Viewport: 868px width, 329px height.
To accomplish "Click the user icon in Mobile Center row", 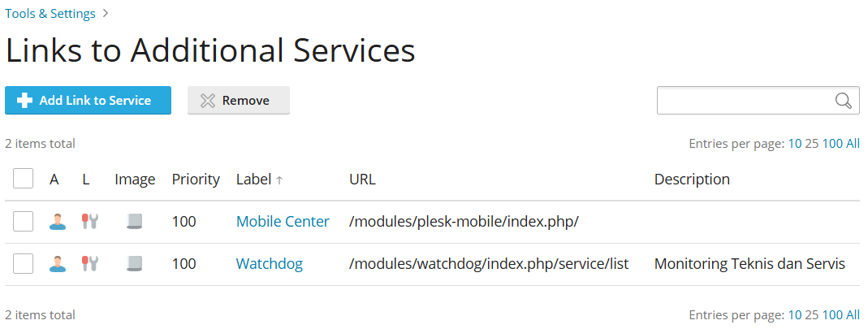I will [x=57, y=222].
